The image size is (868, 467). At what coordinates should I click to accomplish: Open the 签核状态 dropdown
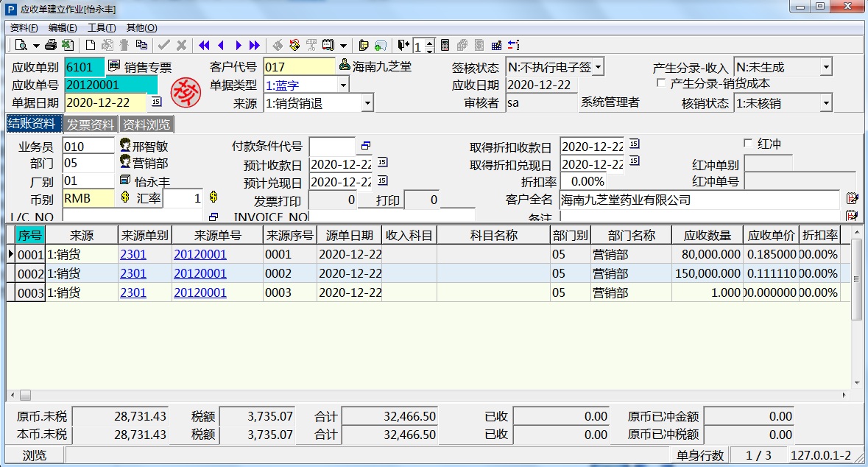(598, 68)
